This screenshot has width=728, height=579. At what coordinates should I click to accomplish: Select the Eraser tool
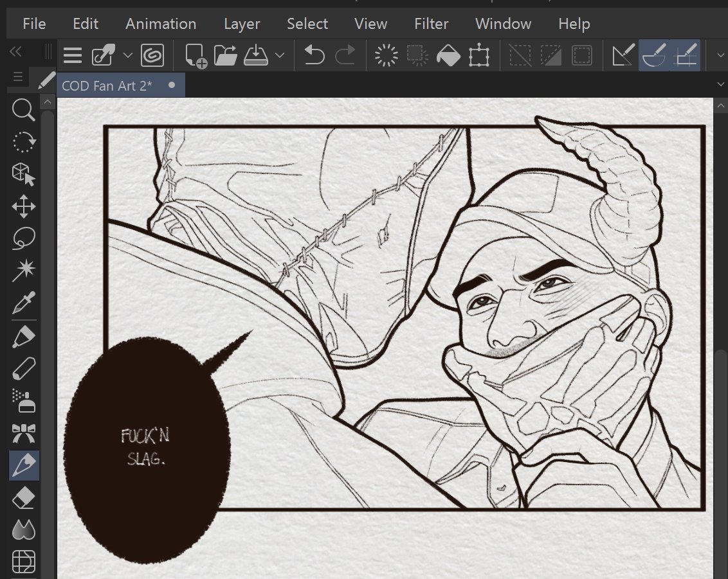24,498
